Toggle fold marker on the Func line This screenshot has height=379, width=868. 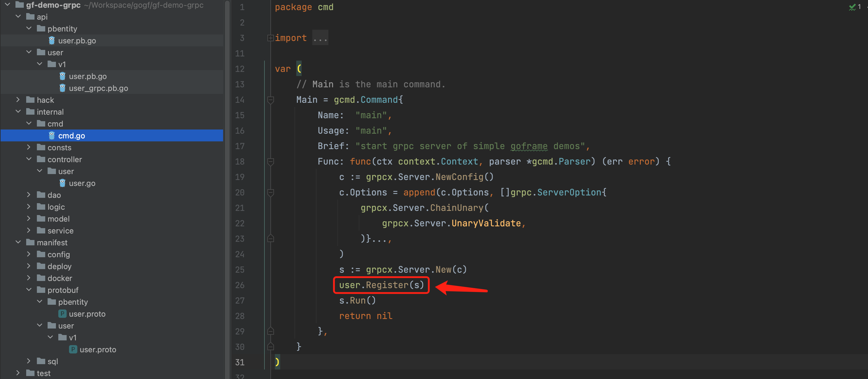coord(270,162)
